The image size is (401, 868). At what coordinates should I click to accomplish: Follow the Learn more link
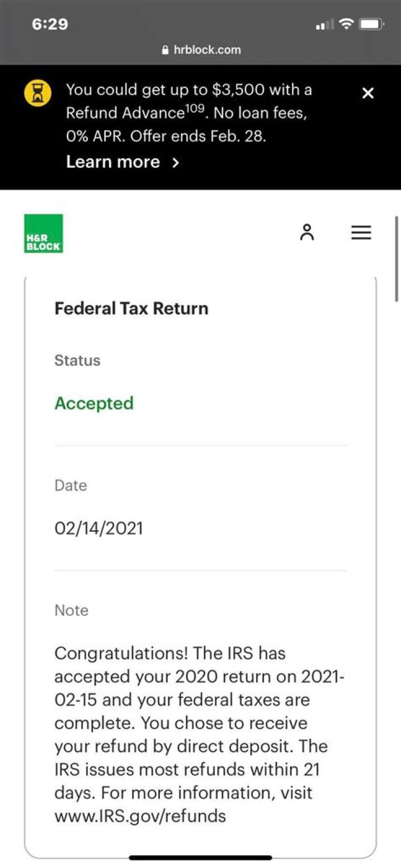pyautogui.click(x=113, y=162)
